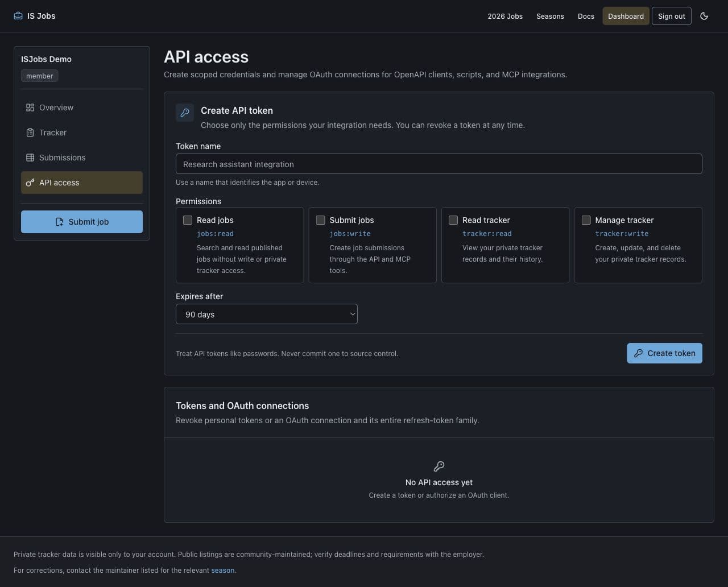The height and width of the screenshot is (587, 728).
Task: Enable the Read tracker permission checkbox
Action: point(453,220)
